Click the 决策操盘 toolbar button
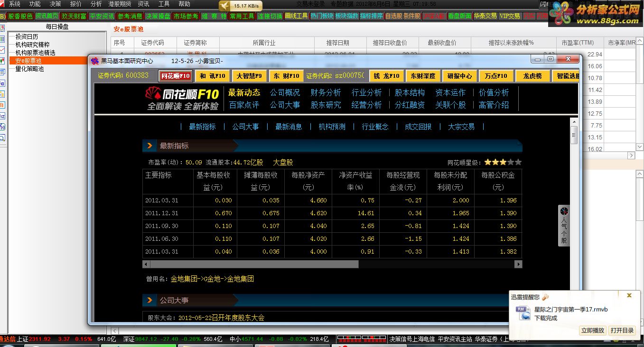644x347 pixels. click(x=158, y=16)
